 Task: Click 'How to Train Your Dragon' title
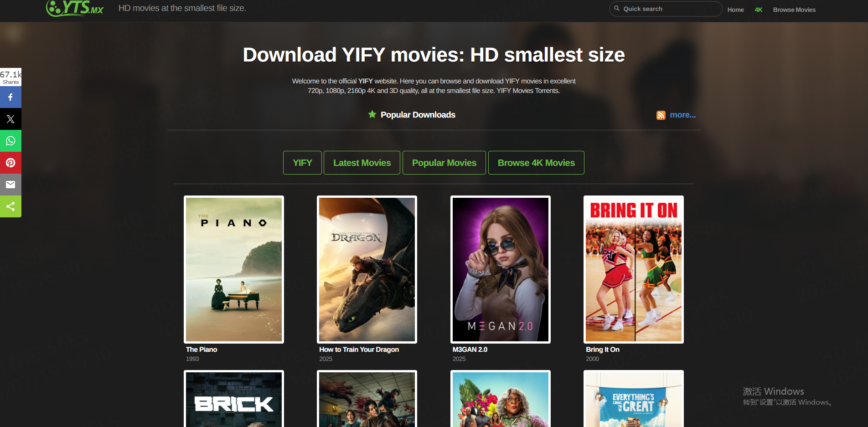[x=359, y=350]
